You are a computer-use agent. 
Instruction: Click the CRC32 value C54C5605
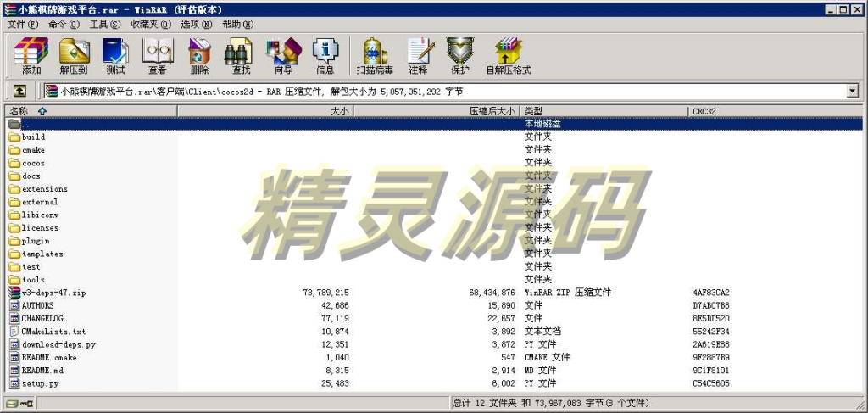click(x=711, y=383)
